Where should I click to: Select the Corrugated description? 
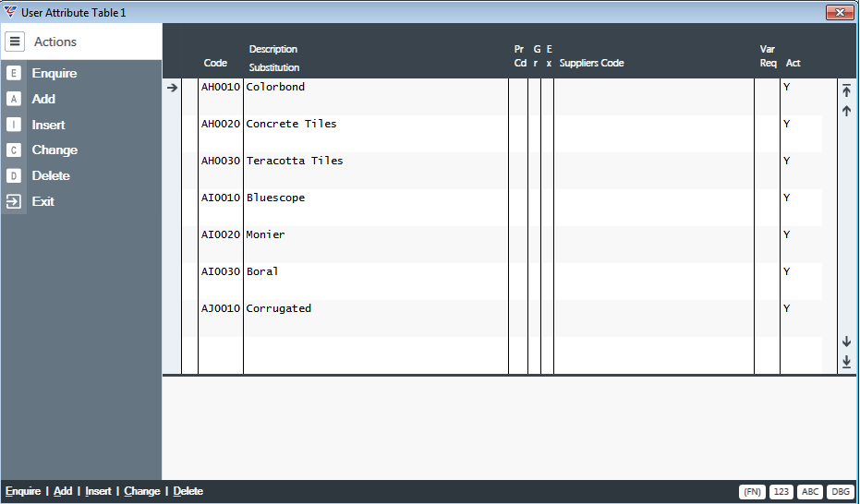tap(279, 308)
